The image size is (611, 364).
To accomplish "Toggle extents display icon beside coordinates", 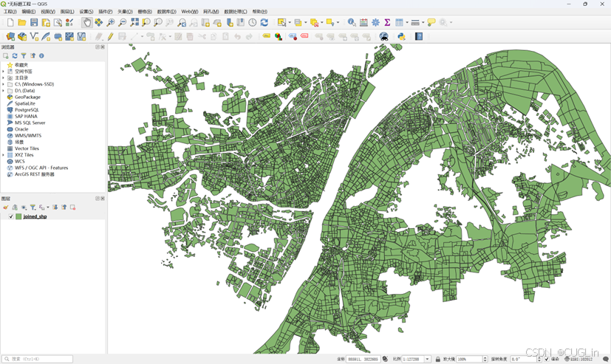I will click(x=385, y=359).
